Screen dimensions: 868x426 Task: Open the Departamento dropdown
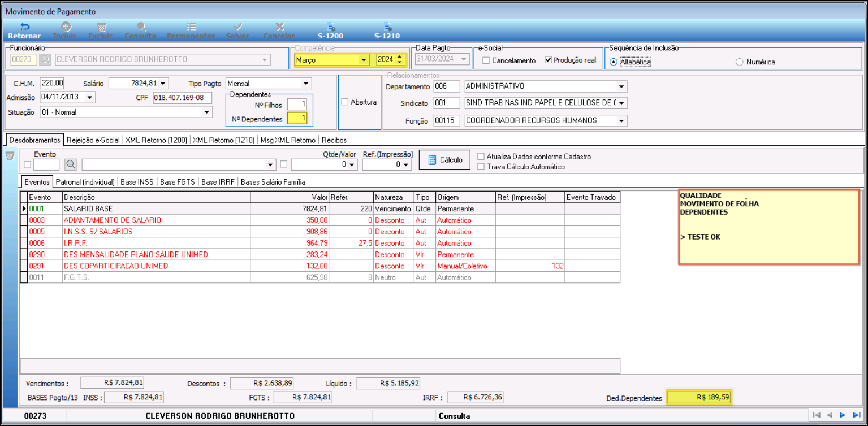coord(621,86)
